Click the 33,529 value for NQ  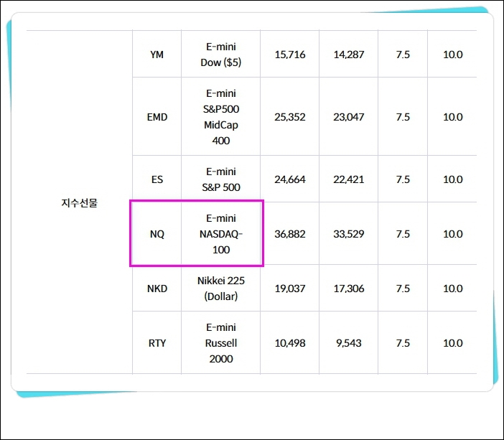(x=348, y=234)
